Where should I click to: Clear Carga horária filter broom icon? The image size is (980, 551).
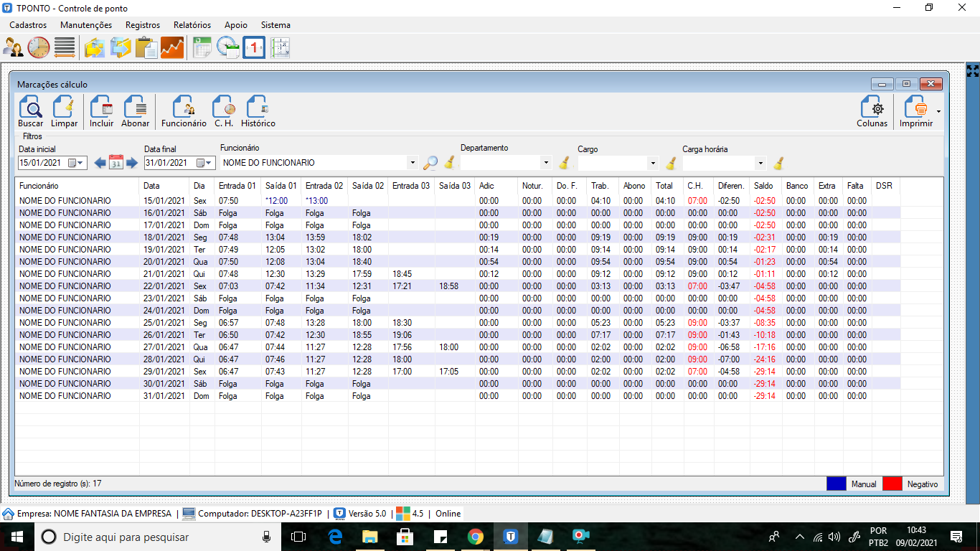click(x=778, y=163)
